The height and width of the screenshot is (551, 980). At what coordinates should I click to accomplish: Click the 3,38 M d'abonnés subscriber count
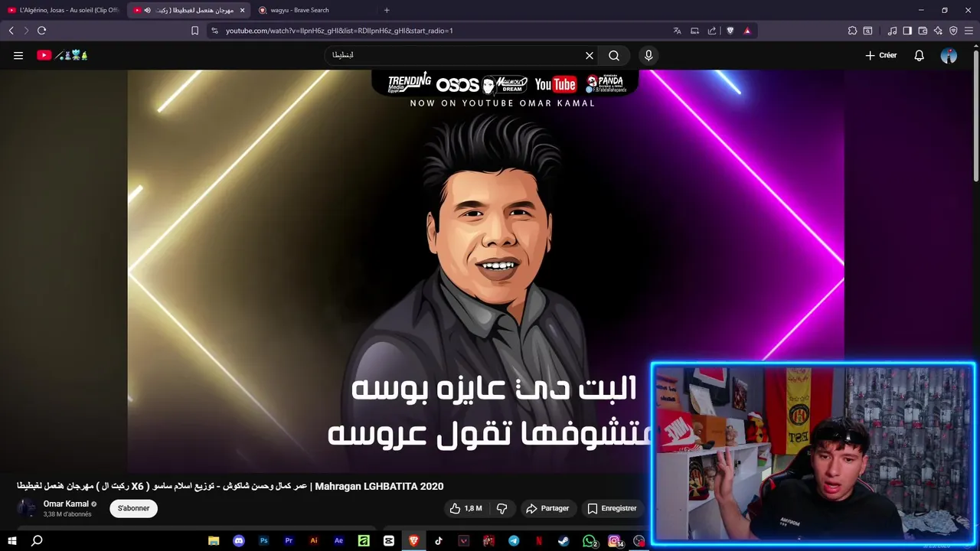[x=67, y=514]
